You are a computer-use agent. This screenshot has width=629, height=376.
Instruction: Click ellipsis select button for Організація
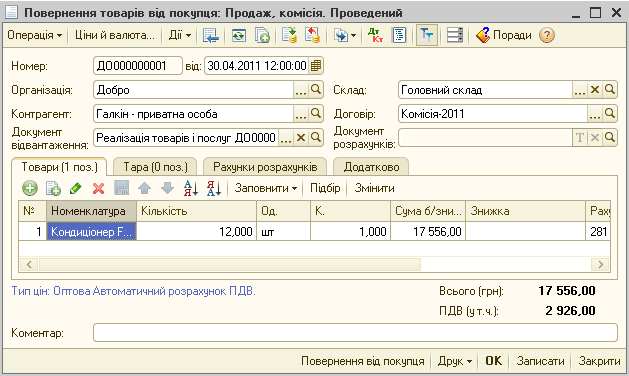pos(301,90)
